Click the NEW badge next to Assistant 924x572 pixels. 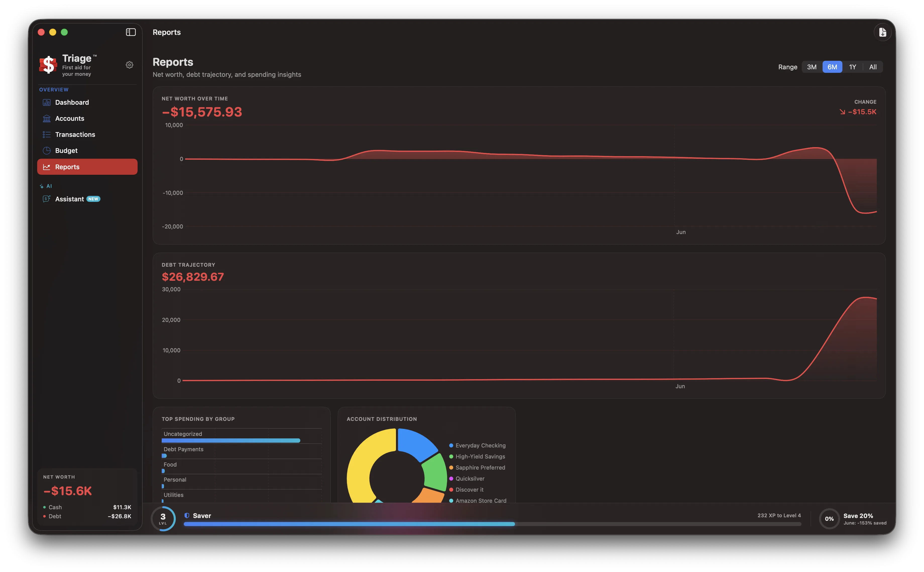[x=93, y=199]
